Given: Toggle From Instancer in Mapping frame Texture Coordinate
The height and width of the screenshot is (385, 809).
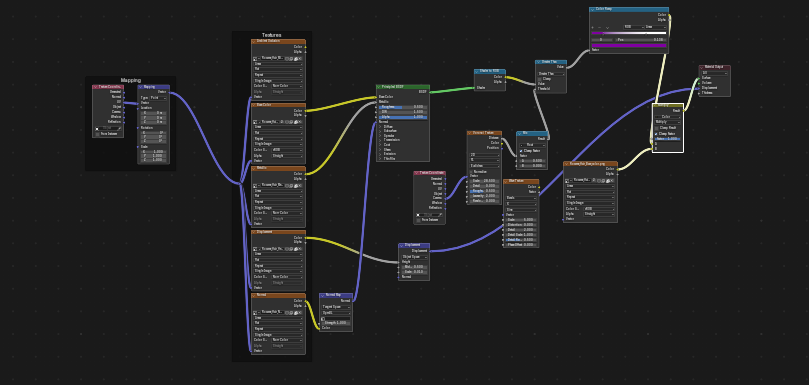Looking at the screenshot, I should coord(98,134).
